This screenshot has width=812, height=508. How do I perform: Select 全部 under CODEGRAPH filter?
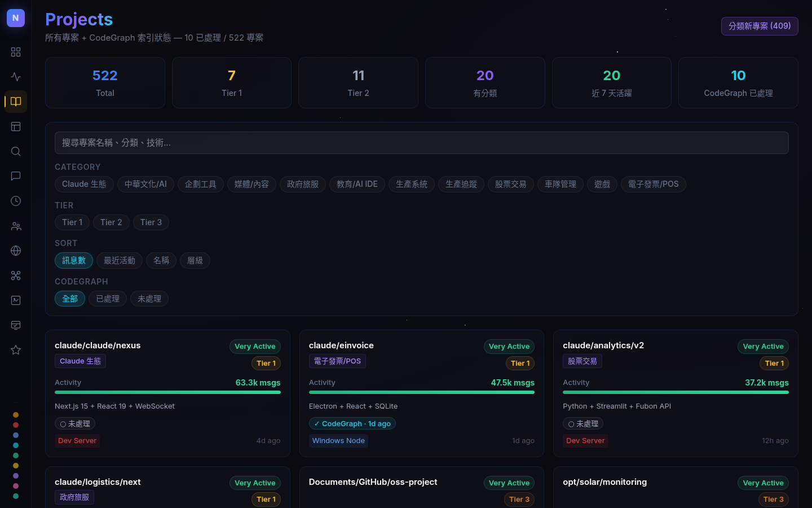coord(70,299)
